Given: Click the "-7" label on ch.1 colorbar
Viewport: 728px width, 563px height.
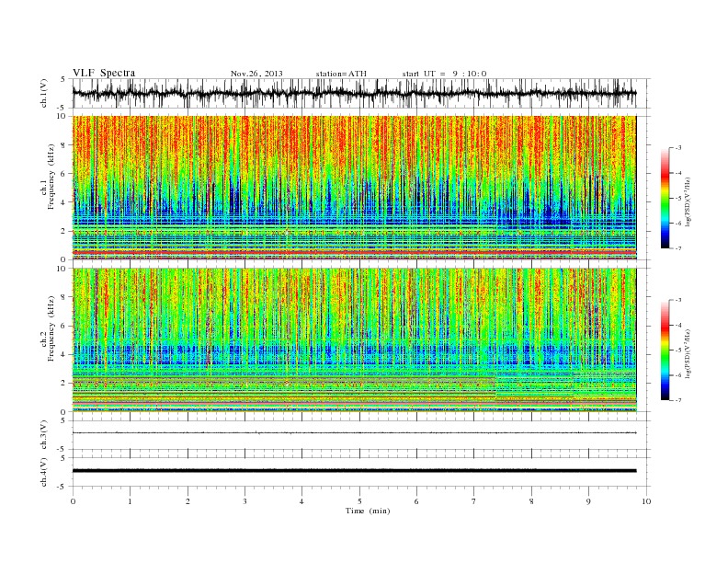Looking at the screenshot, I should (678, 248).
